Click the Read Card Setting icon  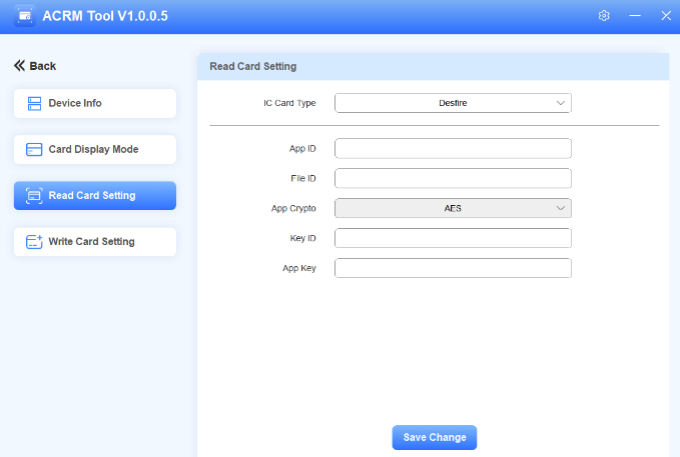34,196
